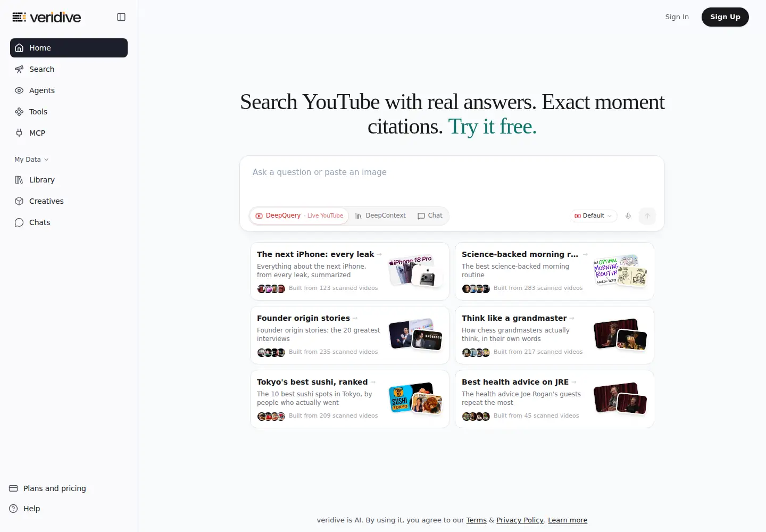Click the microphone voice input icon

pyautogui.click(x=628, y=216)
